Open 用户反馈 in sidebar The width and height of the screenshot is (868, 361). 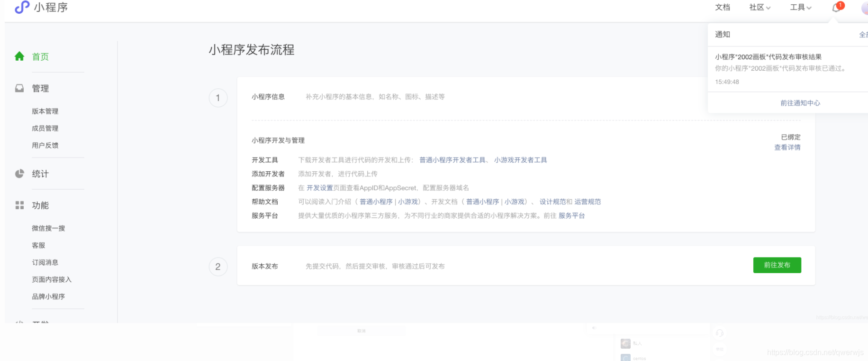[x=45, y=145]
